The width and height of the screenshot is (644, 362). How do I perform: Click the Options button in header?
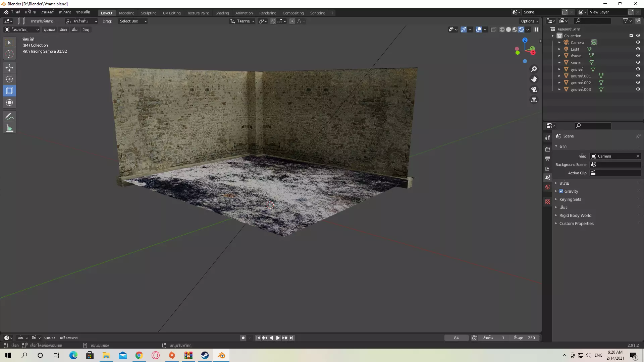[x=530, y=21]
